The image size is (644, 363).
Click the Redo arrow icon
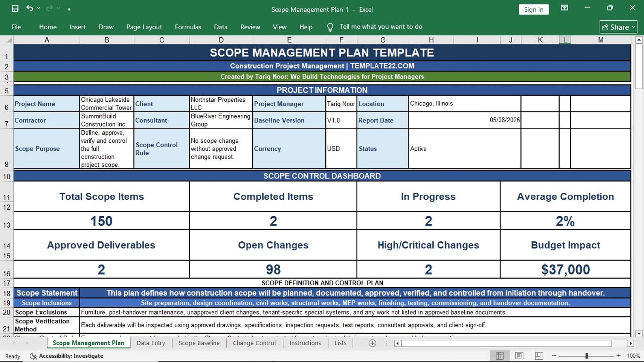pos(49,9)
